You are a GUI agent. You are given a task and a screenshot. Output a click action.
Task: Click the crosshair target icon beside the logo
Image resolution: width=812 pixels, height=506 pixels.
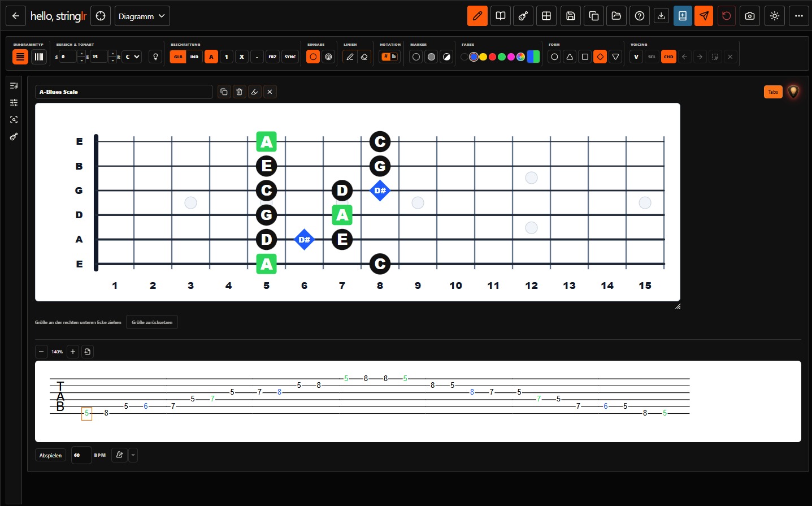tap(101, 16)
